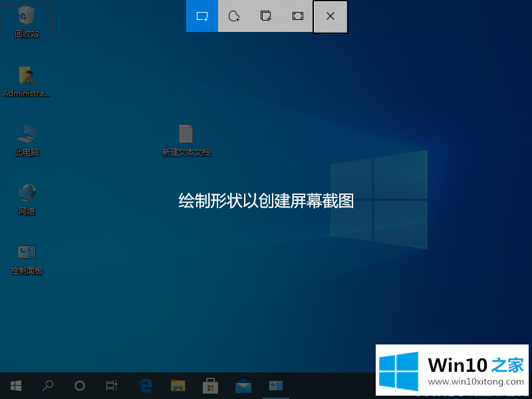This screenshot has height=399, width=532.
Task: Close the snipping toolbar
Action: point(331,16)
